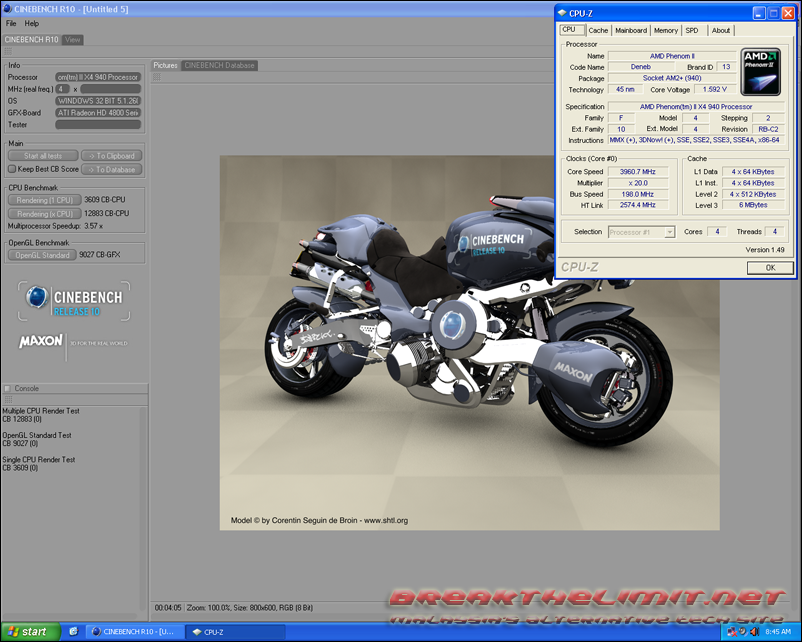
Task: Close the CPU-Z window
Action: tap(788, 13)
